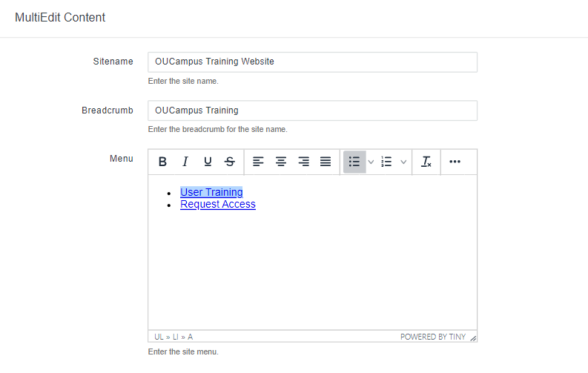Image resolution: width=588 pixels, height=373 pixels.
Task: Grab the editor resize handle
Action: tap(473, 337)
